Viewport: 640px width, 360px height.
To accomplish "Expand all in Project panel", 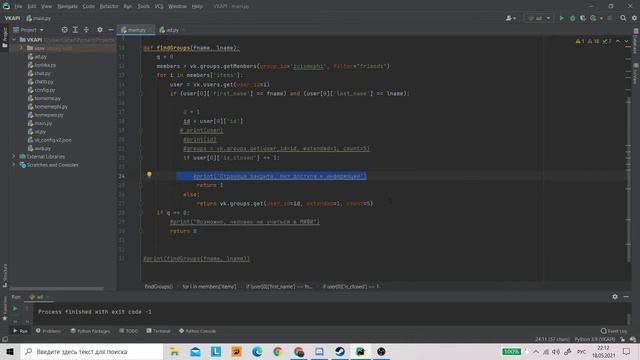I will pos(75,30).
